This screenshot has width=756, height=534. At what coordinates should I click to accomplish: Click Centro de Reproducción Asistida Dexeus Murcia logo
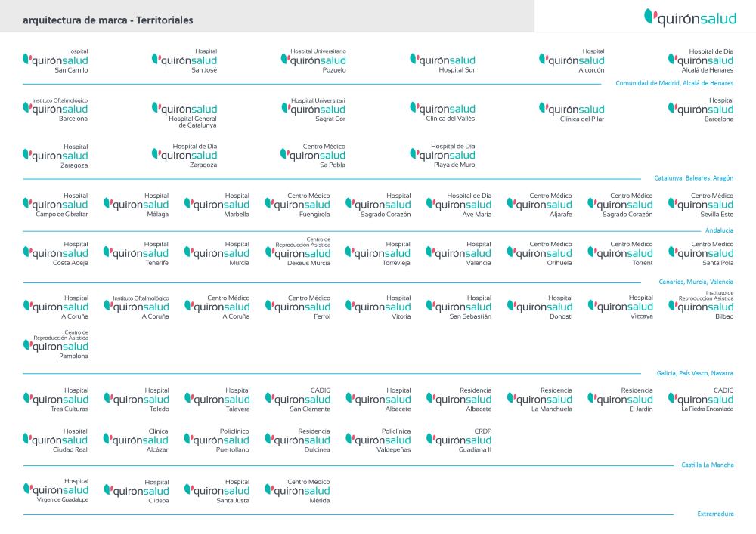298,252
